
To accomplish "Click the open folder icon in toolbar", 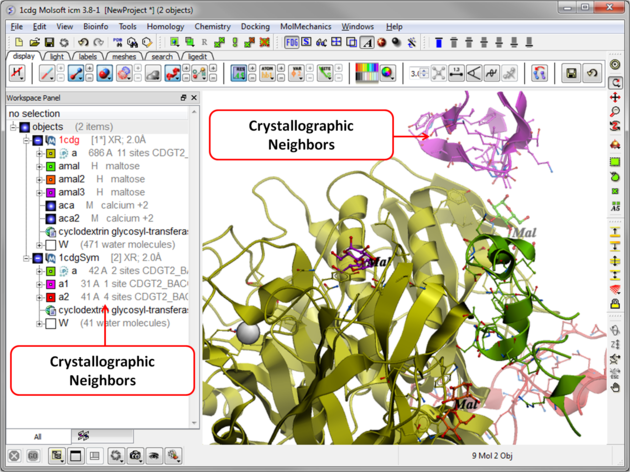I will pos(33,43).
